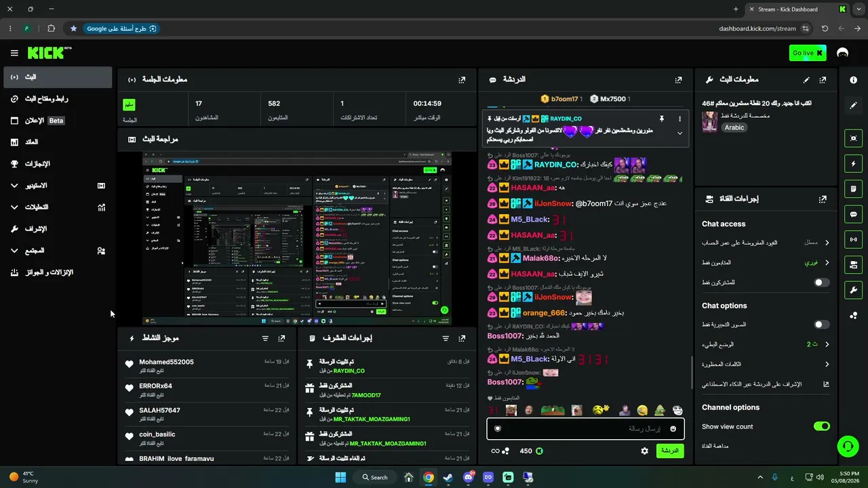The image size is (868, 488).
Task: Click the chat message input field
Action: 585,428
